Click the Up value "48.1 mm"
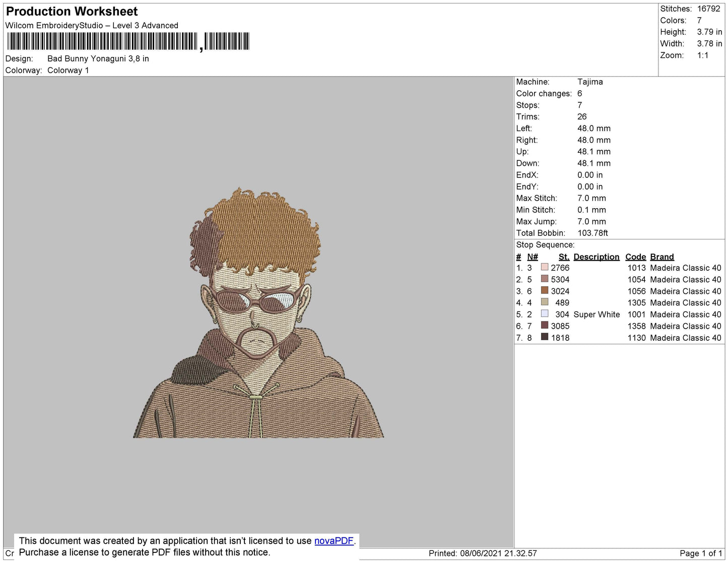The image size is (728, 563). point(594,152)
